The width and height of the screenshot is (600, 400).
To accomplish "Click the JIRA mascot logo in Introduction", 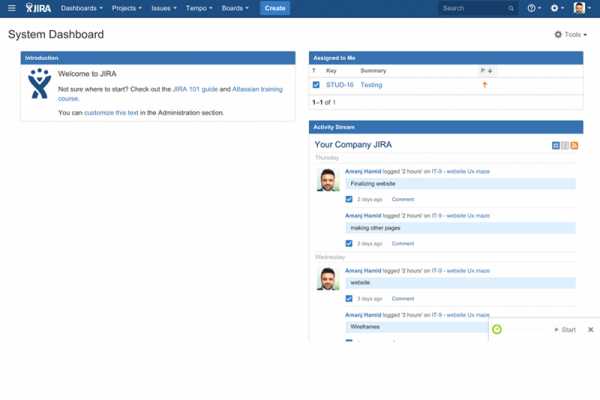I will 39,83.
